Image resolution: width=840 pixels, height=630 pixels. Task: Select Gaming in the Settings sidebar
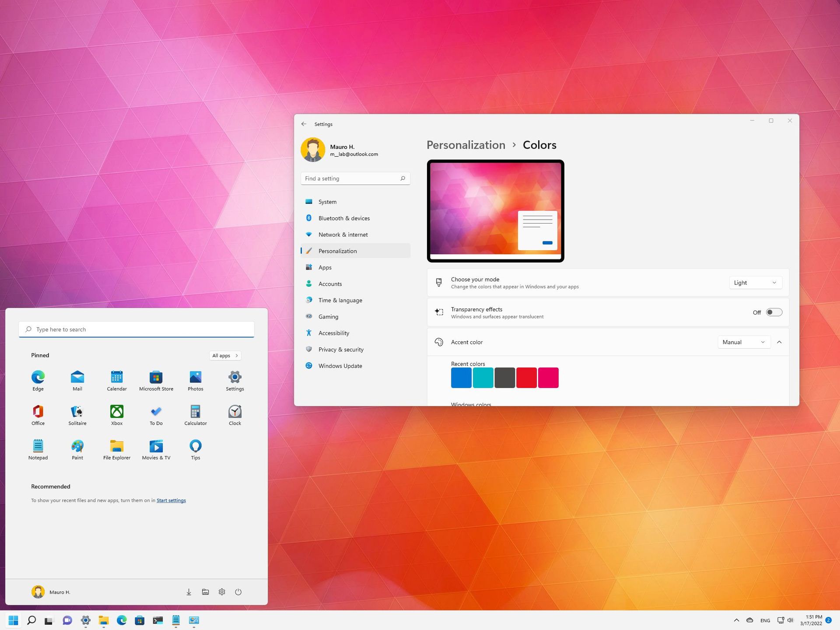328,316
